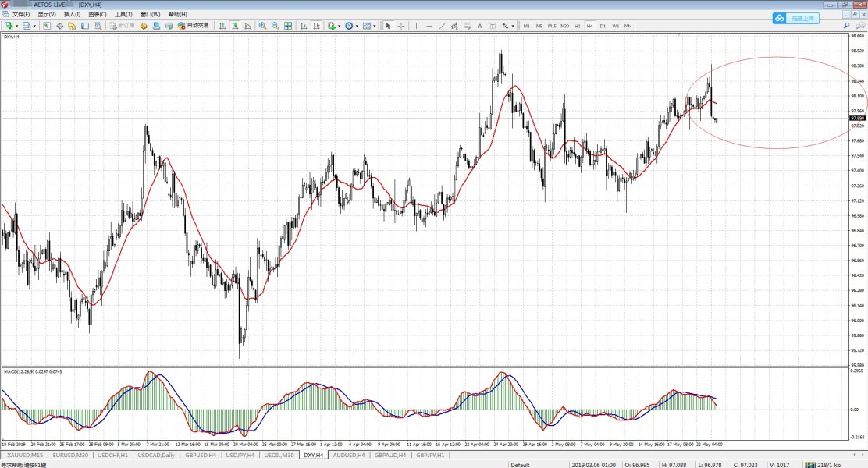Click the Zoom In magnifier icon
Image resolution: width=868 pixels, height=468 pixels.
point(262,26)
